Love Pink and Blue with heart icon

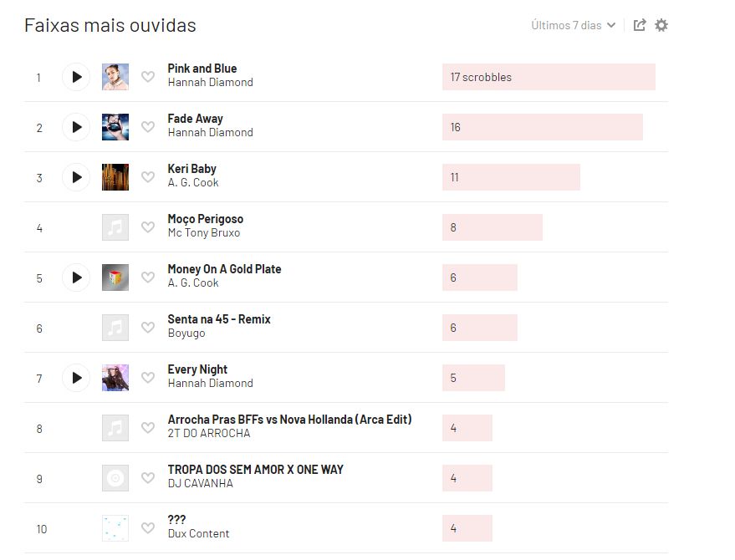point(148,76)
